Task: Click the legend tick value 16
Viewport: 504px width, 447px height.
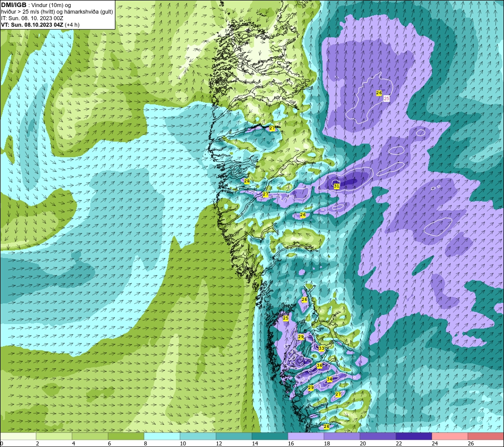Action: click(291, 443)
